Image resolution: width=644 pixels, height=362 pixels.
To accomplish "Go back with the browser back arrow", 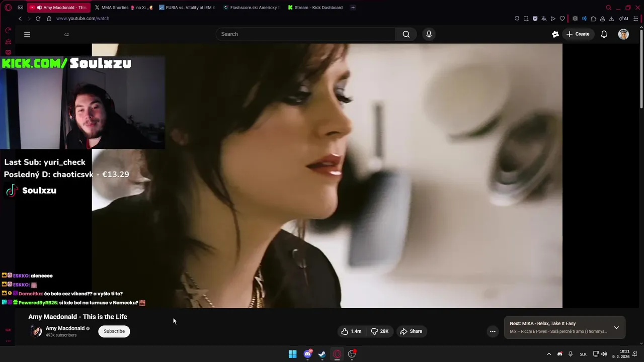I will click(x=20, y=19).
